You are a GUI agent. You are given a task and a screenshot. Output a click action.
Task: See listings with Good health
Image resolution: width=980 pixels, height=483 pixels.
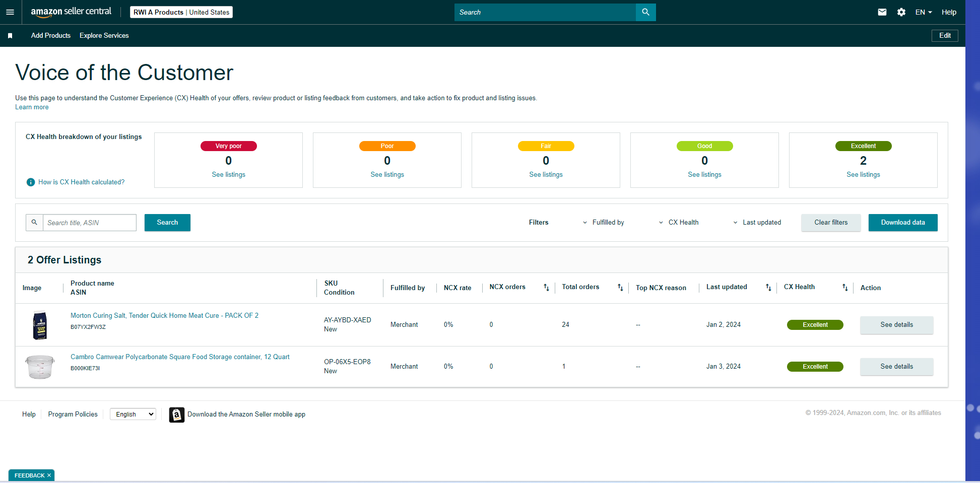tap(705, 175)
